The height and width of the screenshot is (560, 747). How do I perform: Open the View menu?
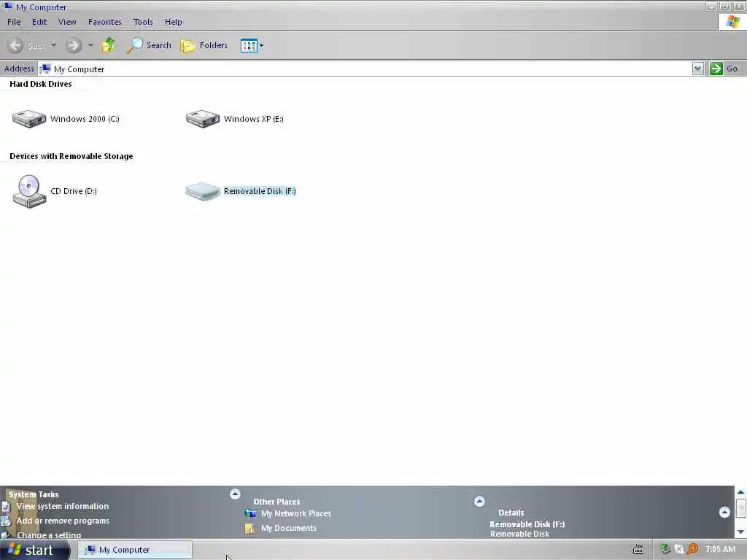pos(67,22)
